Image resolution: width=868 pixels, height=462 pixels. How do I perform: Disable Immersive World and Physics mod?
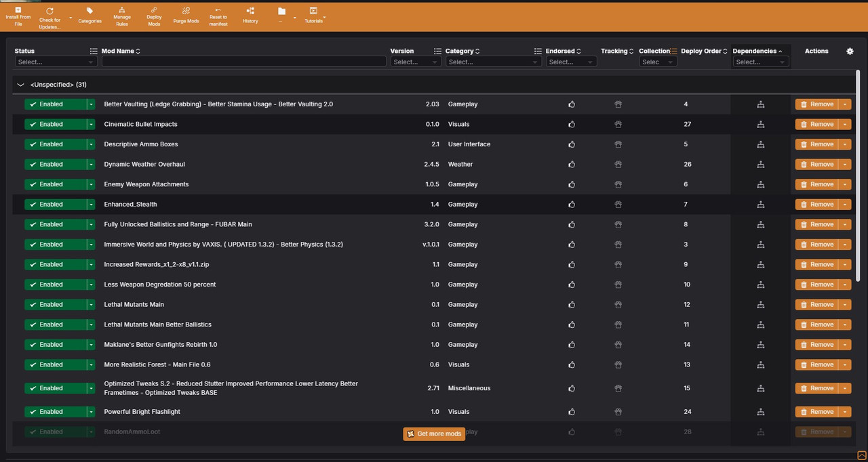(55, 245)
